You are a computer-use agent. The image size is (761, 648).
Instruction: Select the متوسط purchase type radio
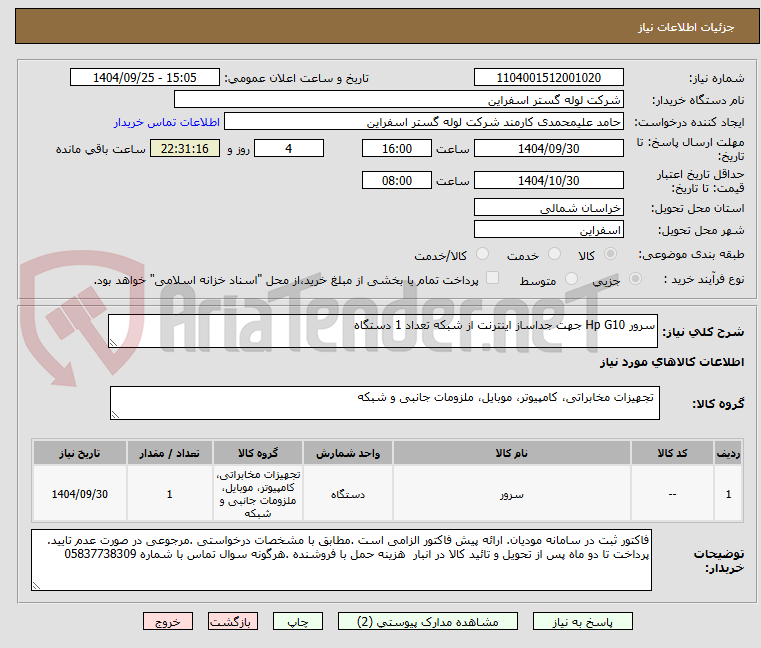pos(571,279)
